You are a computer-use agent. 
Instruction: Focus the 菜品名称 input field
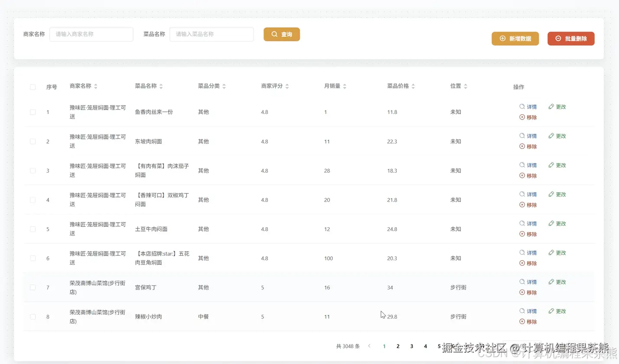(211, 34)
